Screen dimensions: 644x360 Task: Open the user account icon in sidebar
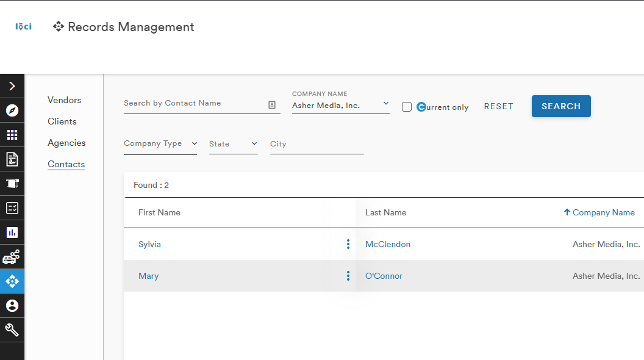click(x=12, y=306)
